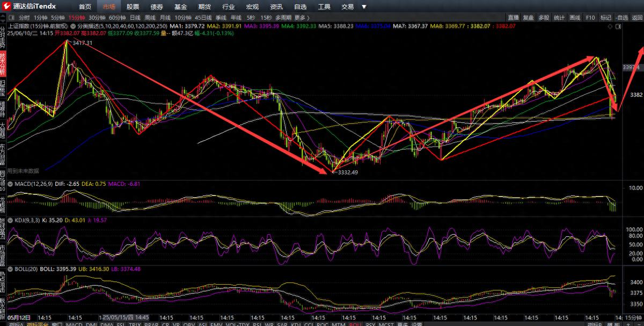Switch to the 15分钟 period
644x326 pixels.
pos(77,18)
